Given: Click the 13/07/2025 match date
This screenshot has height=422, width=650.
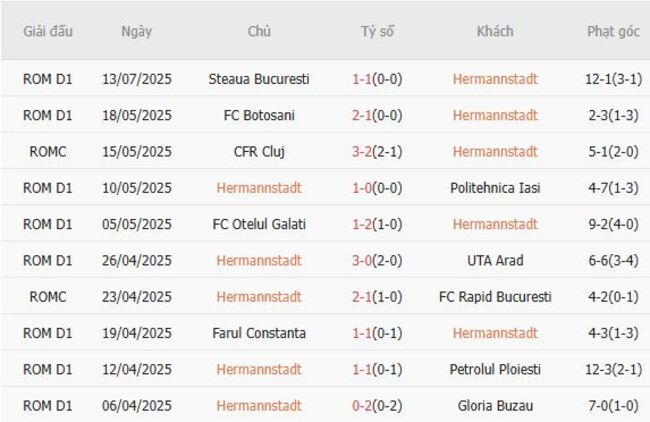Looking at the screenshot, I should [x=137, y=79].
